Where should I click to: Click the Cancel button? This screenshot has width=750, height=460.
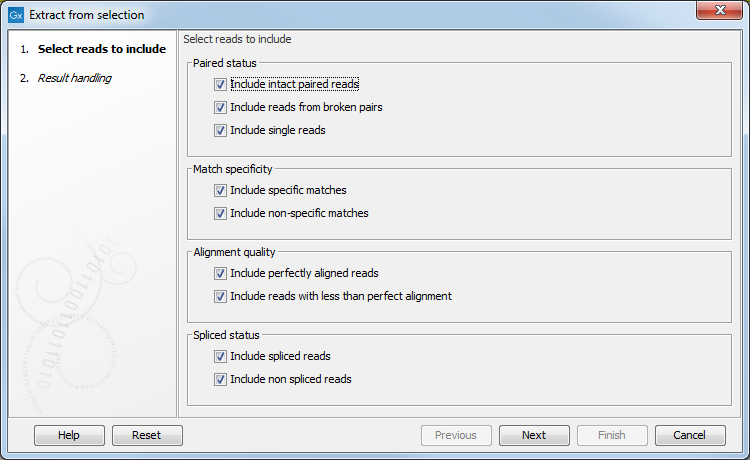pyautogui.click(x=690, y=435)
